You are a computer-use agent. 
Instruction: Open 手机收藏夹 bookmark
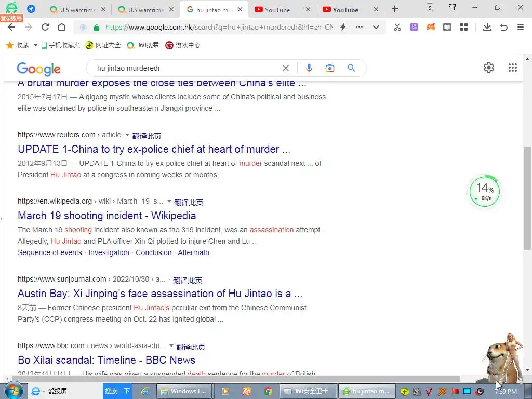60,45
